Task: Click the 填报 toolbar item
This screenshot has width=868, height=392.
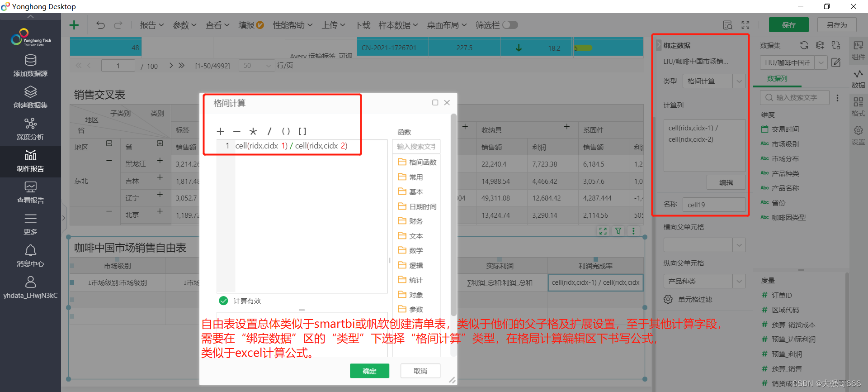Action: point(251,25)
